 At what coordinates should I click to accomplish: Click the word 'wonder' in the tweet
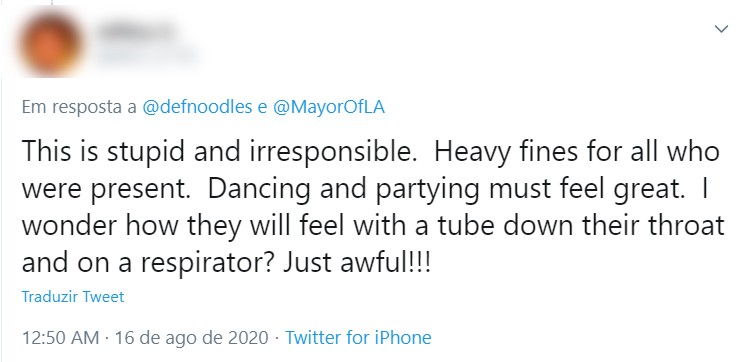69,227
